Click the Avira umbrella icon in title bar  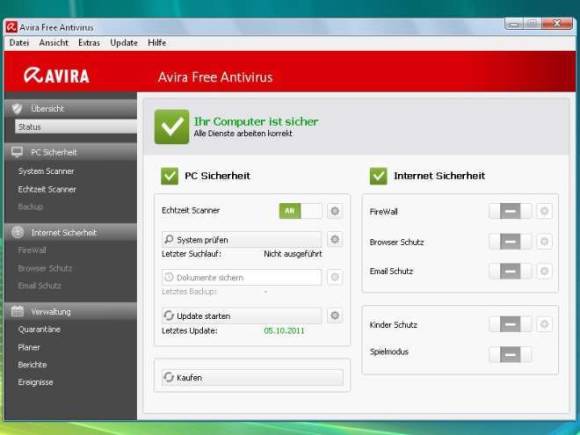pyautogui.click(x=11, y=27)
